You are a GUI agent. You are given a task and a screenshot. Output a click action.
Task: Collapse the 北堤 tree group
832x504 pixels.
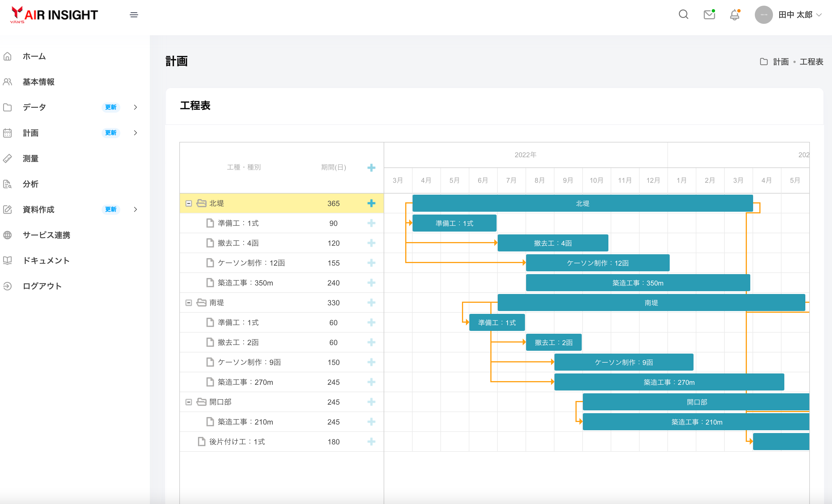[189, 203]
